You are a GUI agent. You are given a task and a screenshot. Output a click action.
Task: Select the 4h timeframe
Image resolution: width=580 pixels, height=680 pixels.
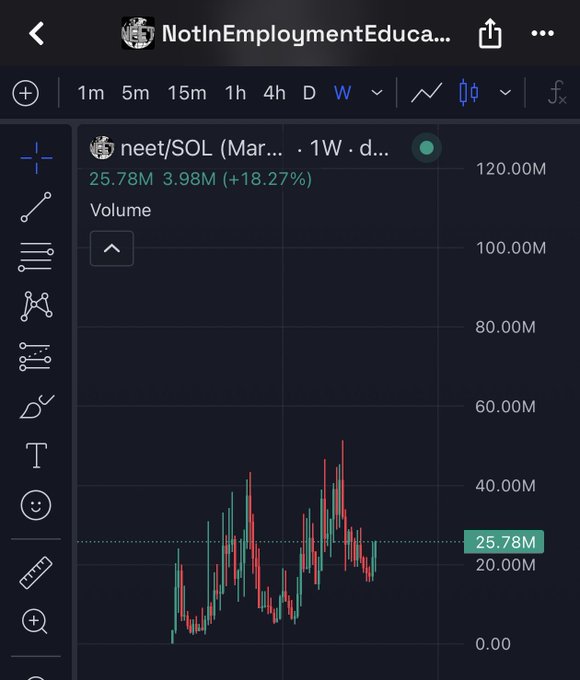pos(274,93)
